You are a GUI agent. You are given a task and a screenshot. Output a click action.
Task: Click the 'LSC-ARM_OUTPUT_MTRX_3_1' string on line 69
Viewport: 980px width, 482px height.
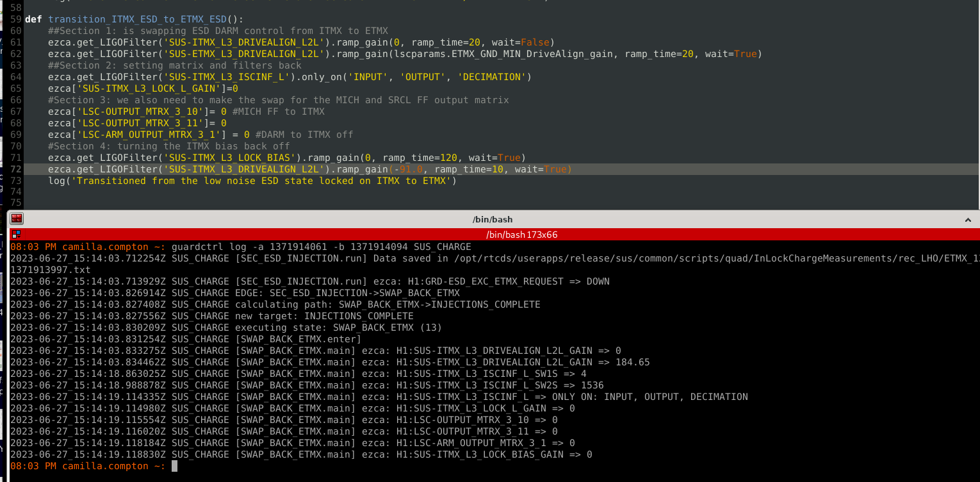click(x=150, y=135)
